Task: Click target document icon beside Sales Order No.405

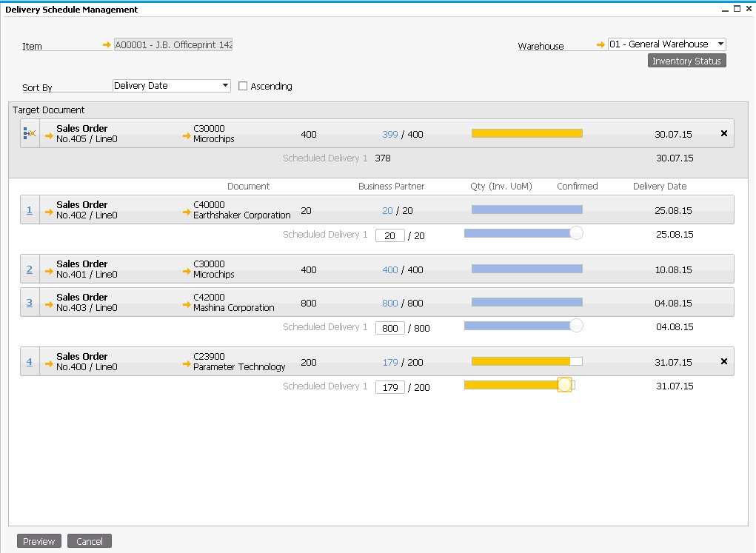Action: tap(30, 133)
